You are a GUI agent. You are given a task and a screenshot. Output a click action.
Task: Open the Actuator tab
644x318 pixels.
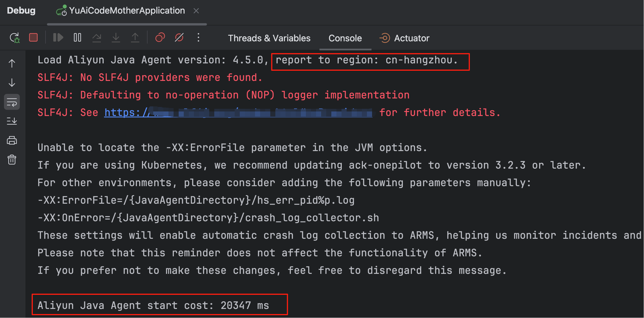click(404, 38)
